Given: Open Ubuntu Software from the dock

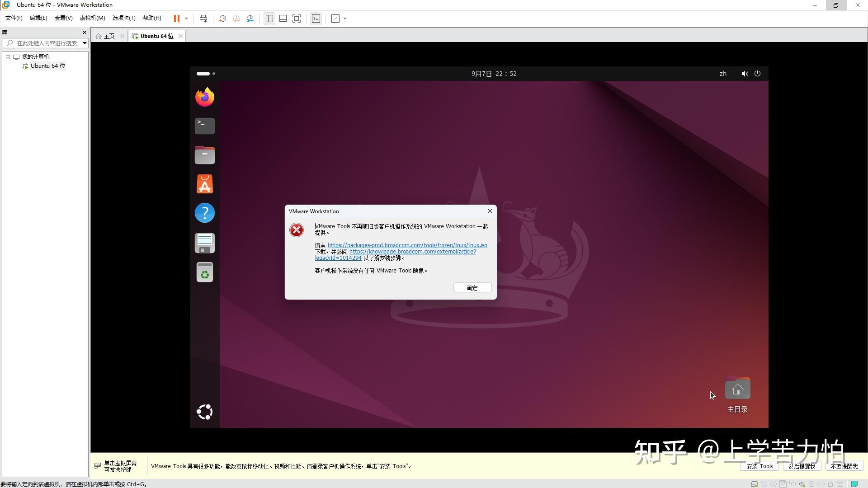Looking at the screenshot, I should coord(204,184).
